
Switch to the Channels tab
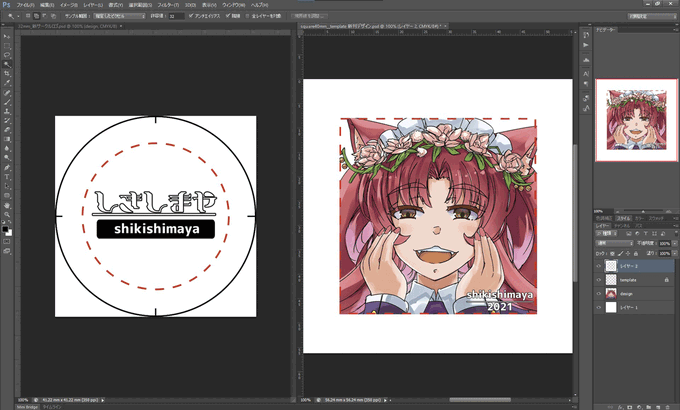pos(622,226)
